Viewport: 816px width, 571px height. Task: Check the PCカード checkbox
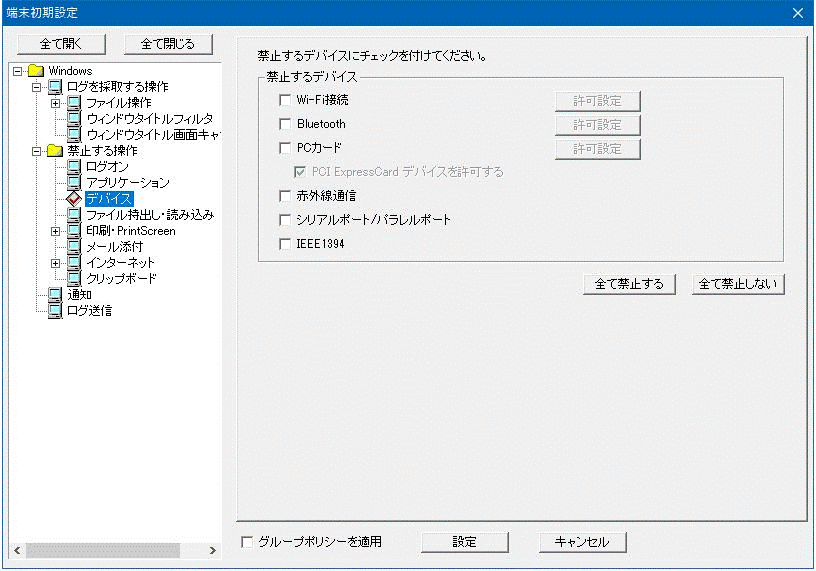pyautogui.click(x=285, y=148)
